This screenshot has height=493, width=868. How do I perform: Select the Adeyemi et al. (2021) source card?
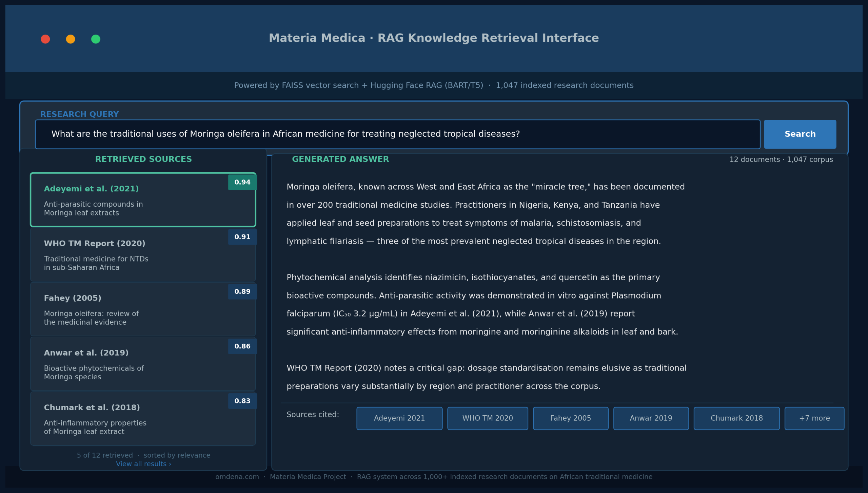coord(143,200)
